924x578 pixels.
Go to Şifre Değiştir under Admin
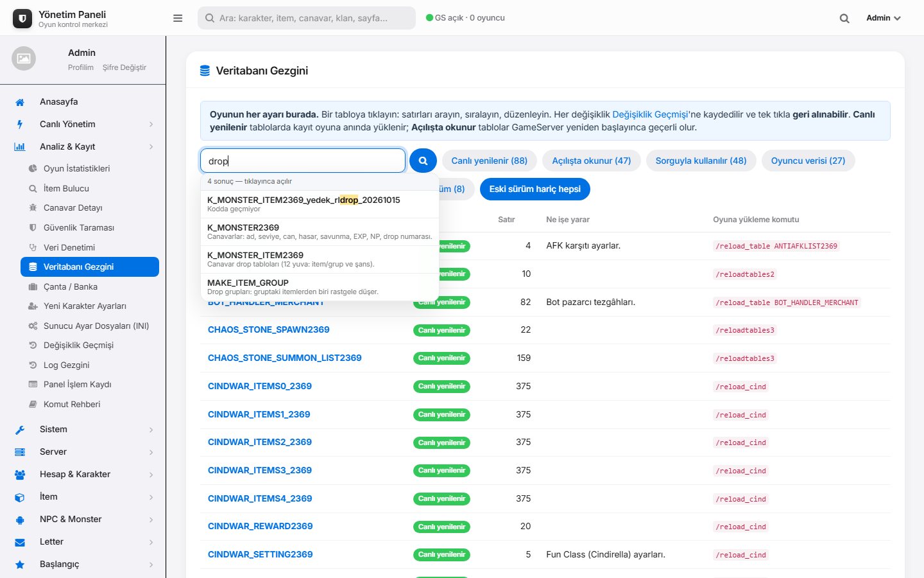coord(124,67)
